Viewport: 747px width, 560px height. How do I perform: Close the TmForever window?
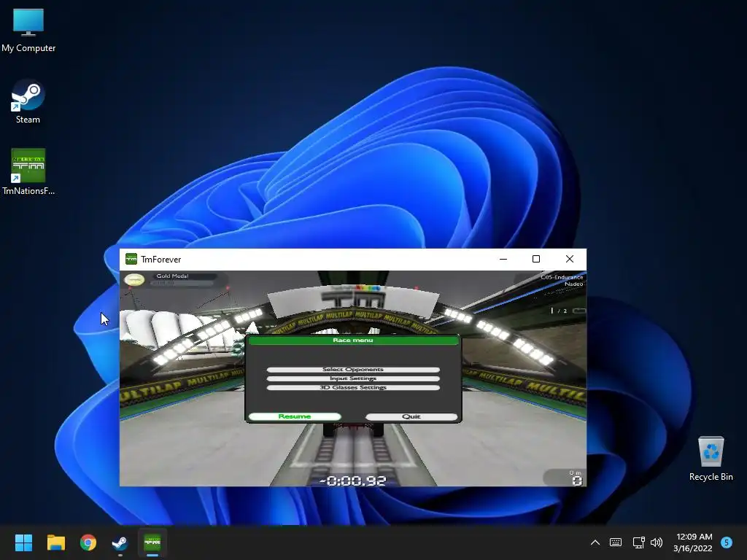click(x=569, y=259)
